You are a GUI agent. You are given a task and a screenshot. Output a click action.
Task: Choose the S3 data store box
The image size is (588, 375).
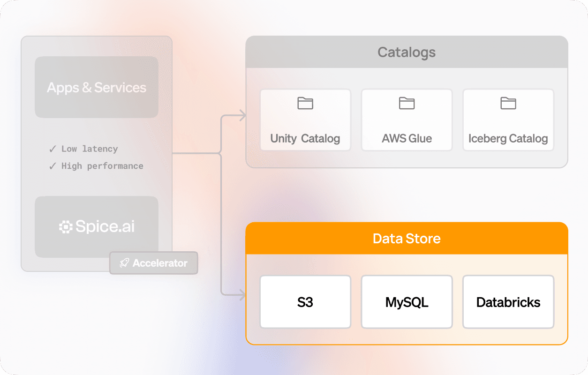[305, 302]
